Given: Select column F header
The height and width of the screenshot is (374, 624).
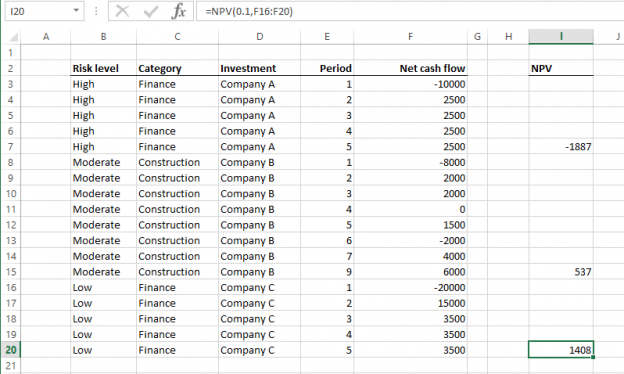Looking at the screenshot, I should pos(410,37).
